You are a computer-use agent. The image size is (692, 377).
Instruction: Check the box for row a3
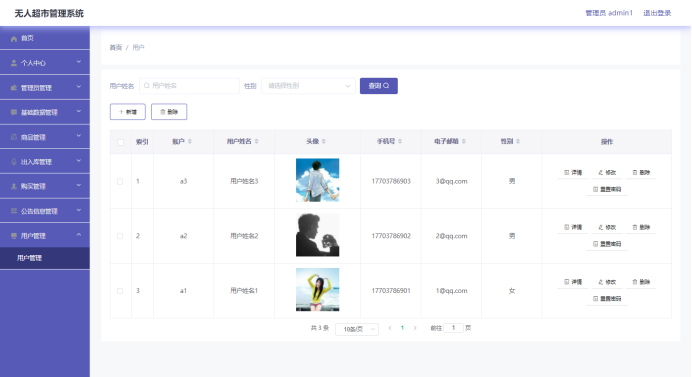point(120,181)
